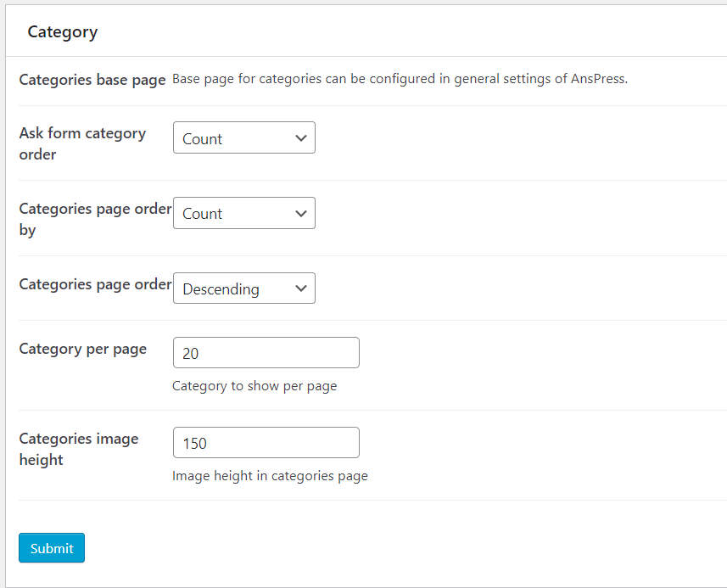Click the Category per page label
The width and height of the screenshot is (727, 588).
pos(82,349)
